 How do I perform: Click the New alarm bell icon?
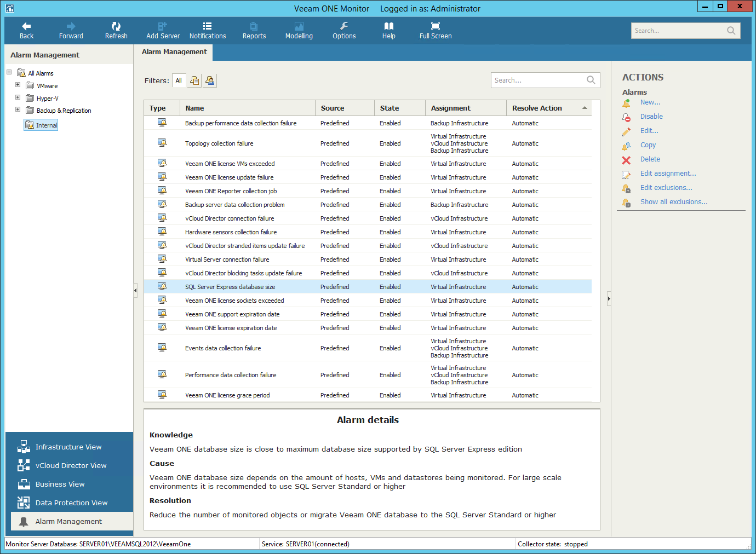[626, 102]
